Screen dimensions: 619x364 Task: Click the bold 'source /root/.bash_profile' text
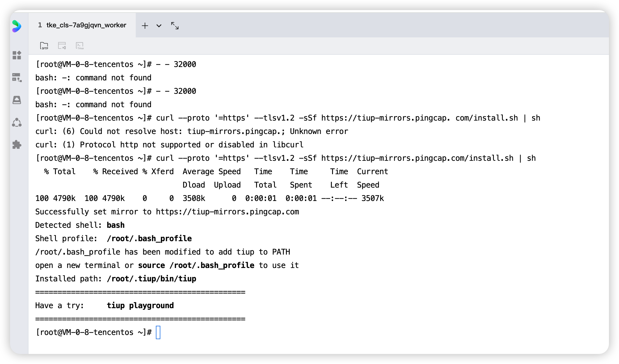[196, 265]
